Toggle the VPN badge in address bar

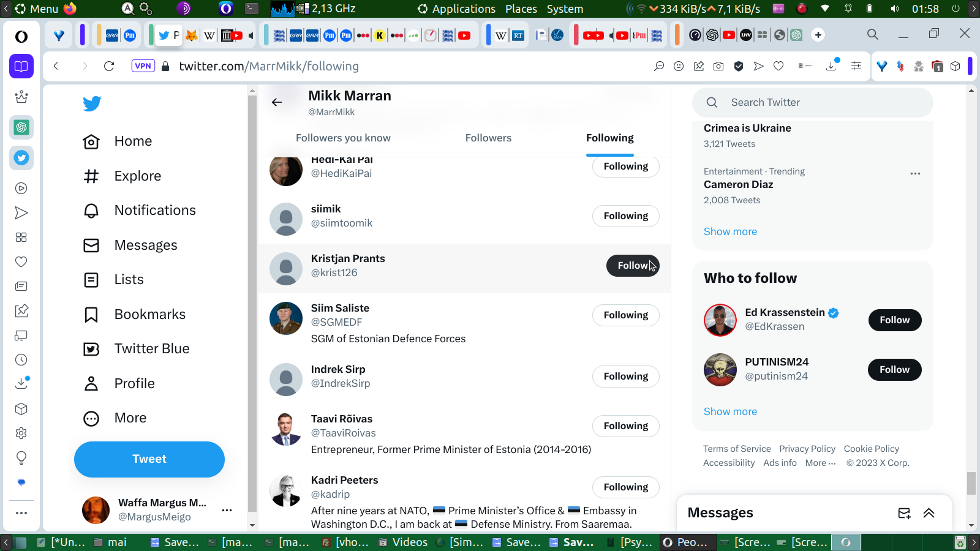point(143,66)
